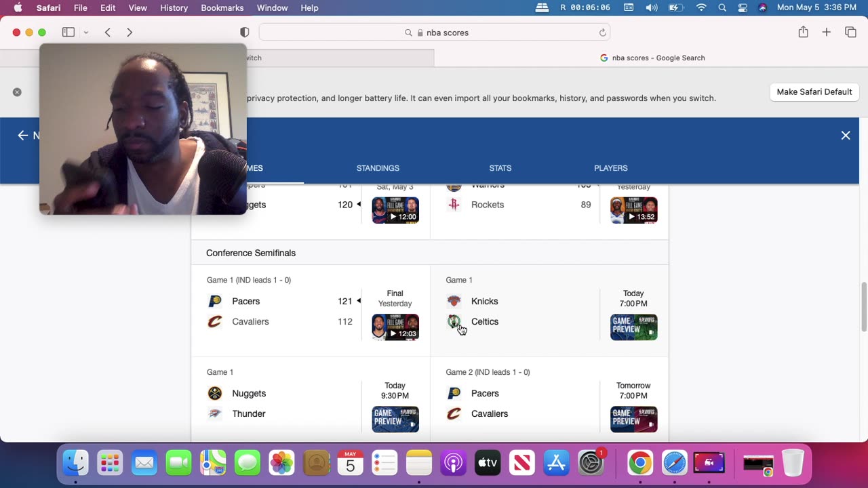Open Mail from the Dock

tap(144, 463)
